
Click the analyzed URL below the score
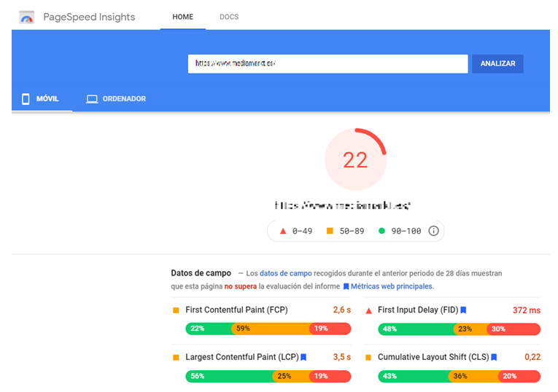(x=342, y=205)
